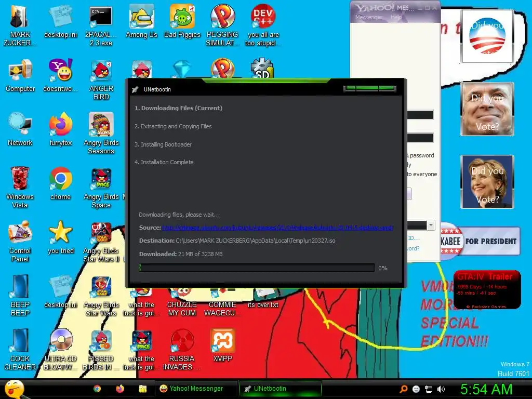This screenshot has height=399, width=532.
Task: Click the 'FOR PRESIDENT' banner gadget
Action: 480,241
